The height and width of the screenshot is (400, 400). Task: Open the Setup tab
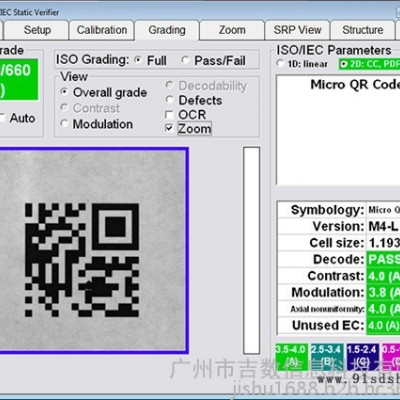point(37,30)
